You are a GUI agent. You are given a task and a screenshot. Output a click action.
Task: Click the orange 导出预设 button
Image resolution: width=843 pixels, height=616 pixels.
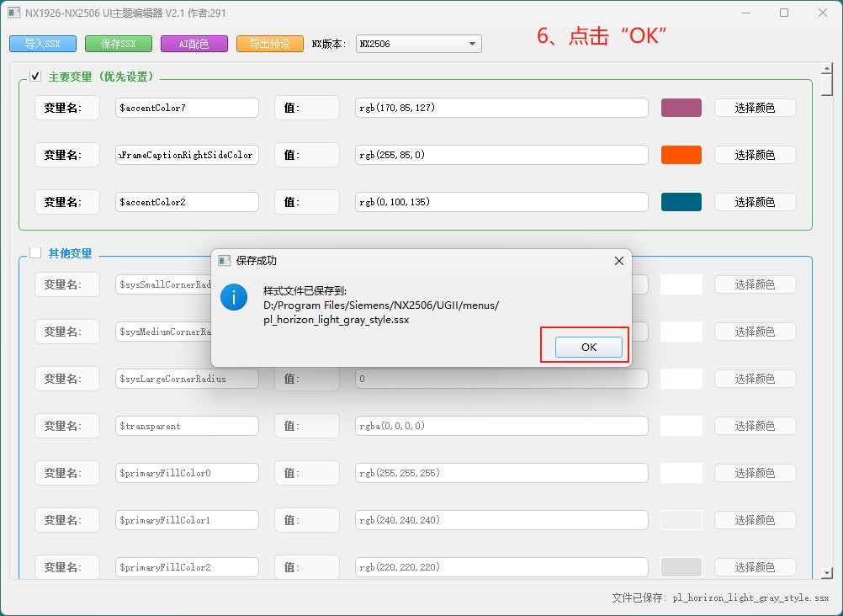point(270,44)
